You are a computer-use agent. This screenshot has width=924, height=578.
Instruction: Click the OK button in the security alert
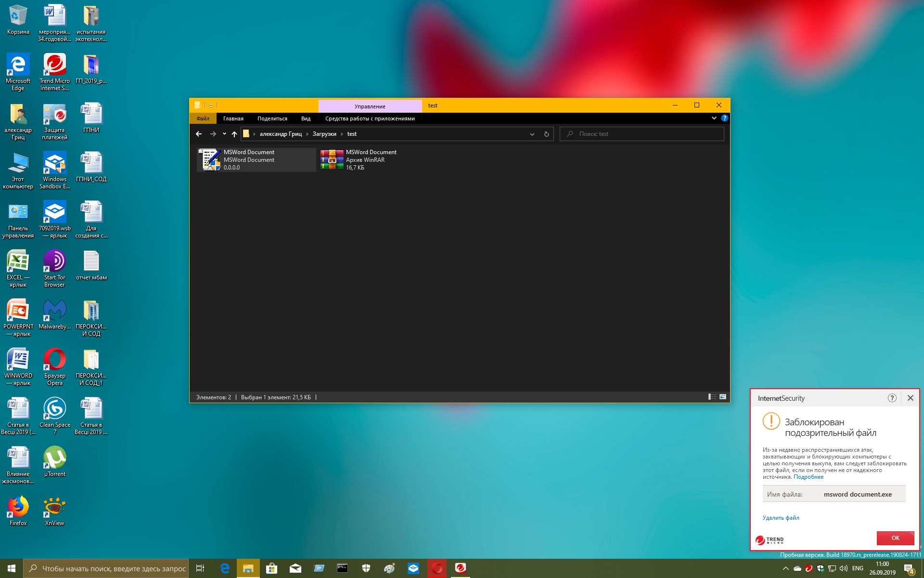895,538
